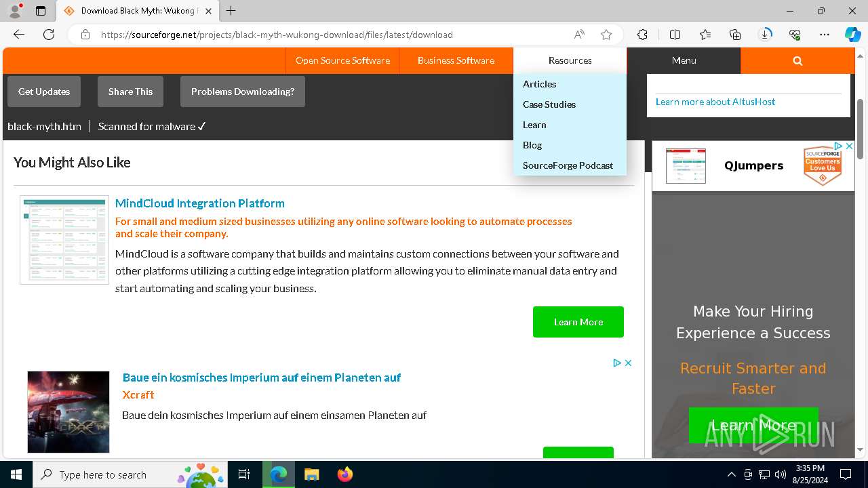Open the Edge profile avatar icon
The width and height of the screenshot is (868, 488).
coord(15,11)
